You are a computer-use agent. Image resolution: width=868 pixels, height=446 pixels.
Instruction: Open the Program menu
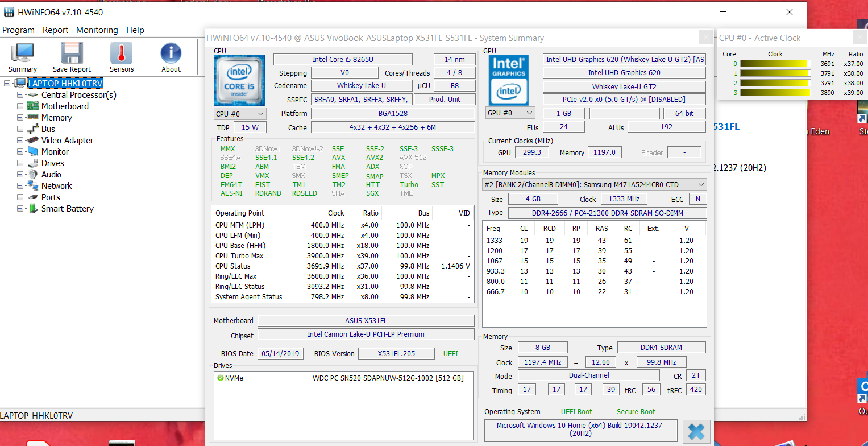click(x=19, y=30)
